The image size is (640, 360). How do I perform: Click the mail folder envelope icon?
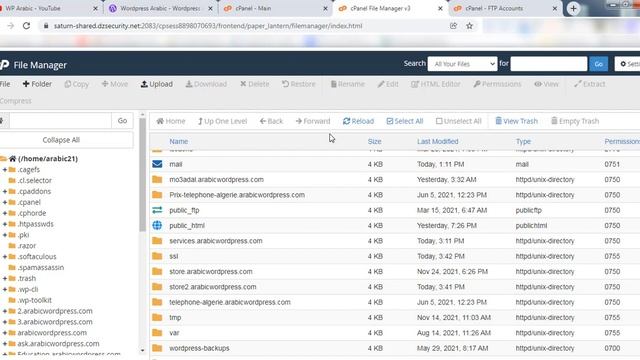[x=157, y=164]
